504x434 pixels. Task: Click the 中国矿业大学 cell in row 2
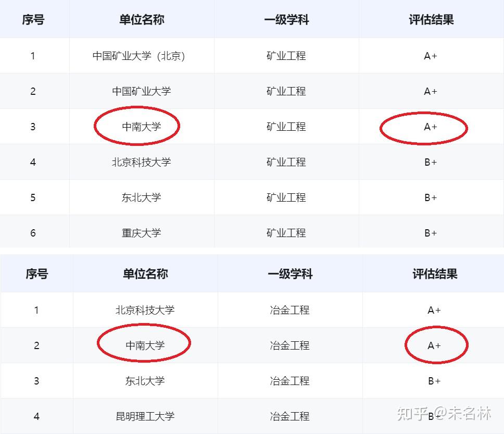click(x=142, y=91)
